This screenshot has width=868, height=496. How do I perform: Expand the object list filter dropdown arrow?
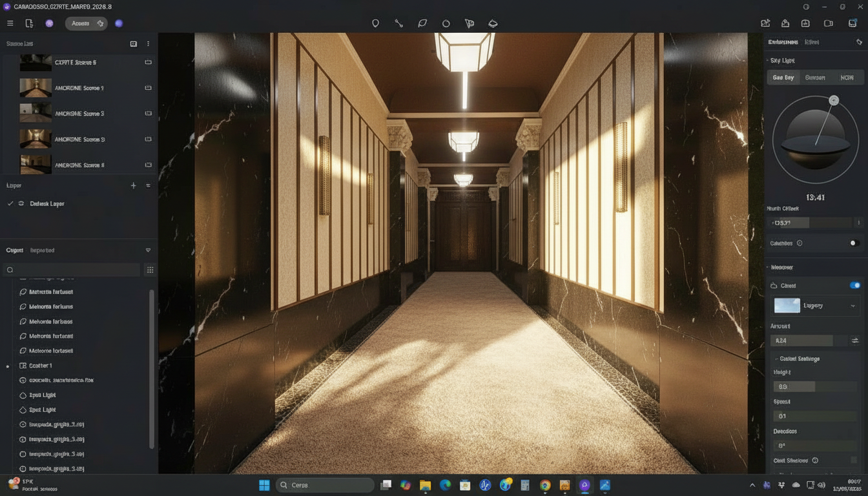[148, 251]
